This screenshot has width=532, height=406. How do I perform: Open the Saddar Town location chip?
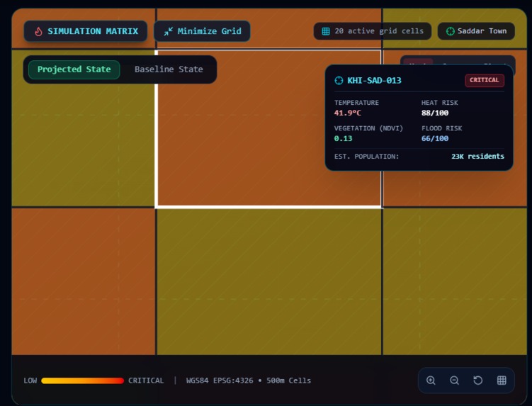click(x=476, y=31)
